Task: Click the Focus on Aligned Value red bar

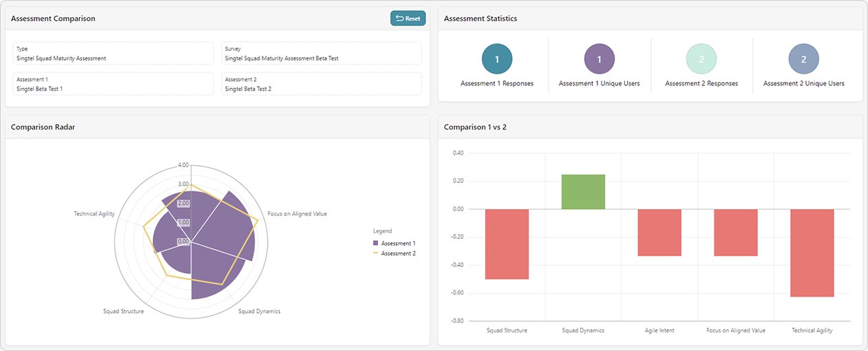Action: (x=736, y=233)
